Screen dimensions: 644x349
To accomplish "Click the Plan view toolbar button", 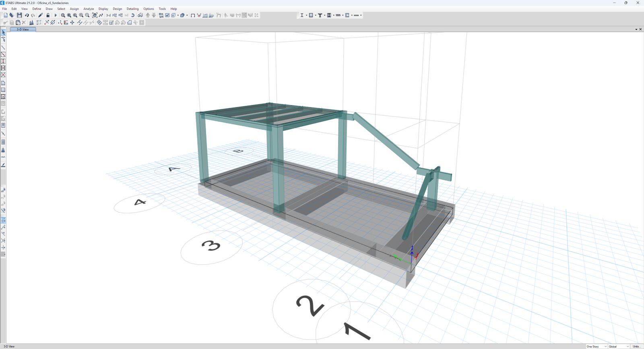I will [114, 15].
